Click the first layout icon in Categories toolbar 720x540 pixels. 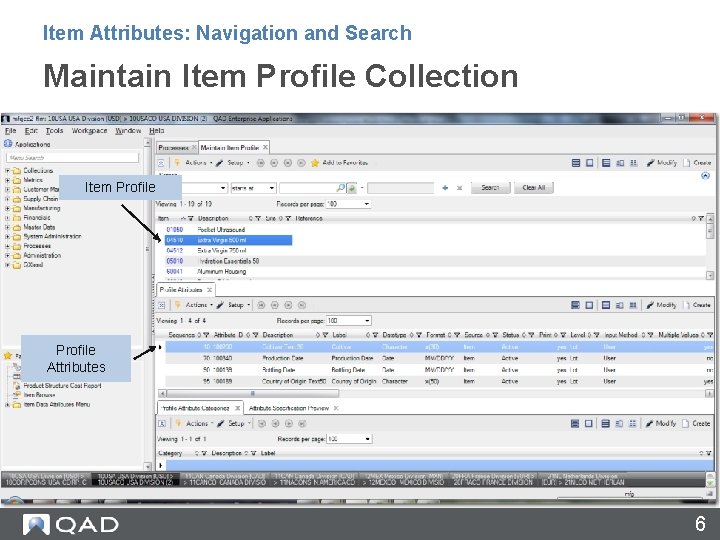point(575,423)
